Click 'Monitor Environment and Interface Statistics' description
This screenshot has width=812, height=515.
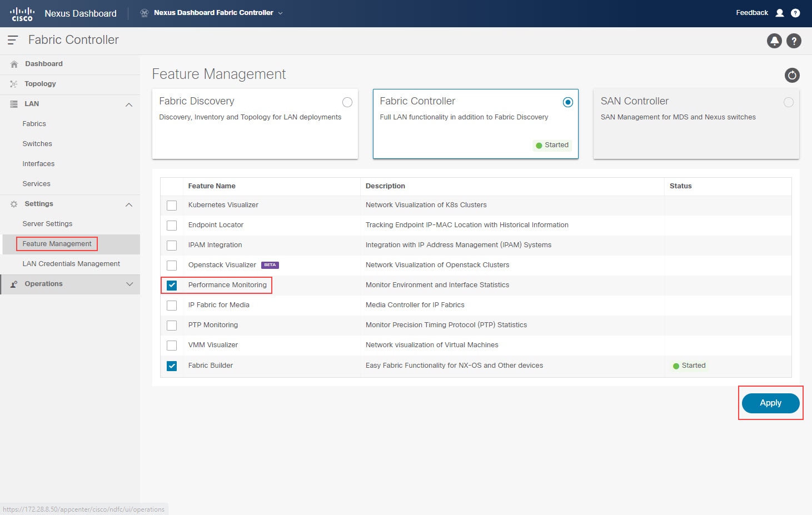[x=437, y=285]
